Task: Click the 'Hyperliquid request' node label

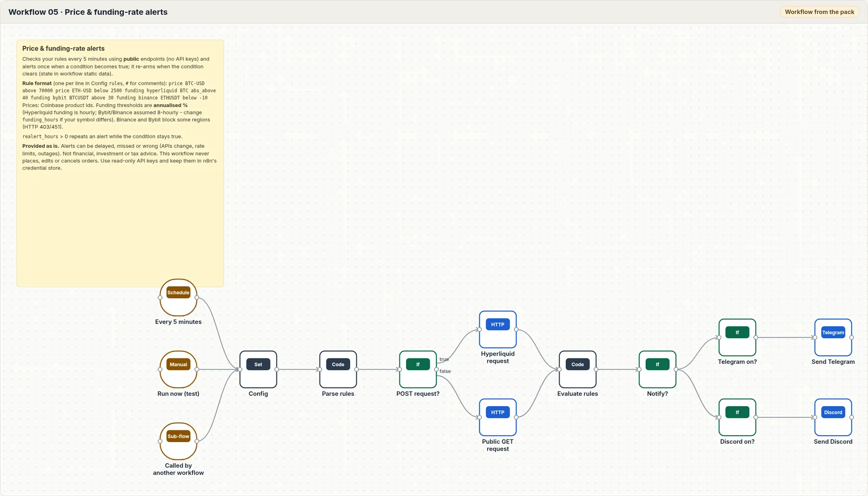Action: point(498,358)
